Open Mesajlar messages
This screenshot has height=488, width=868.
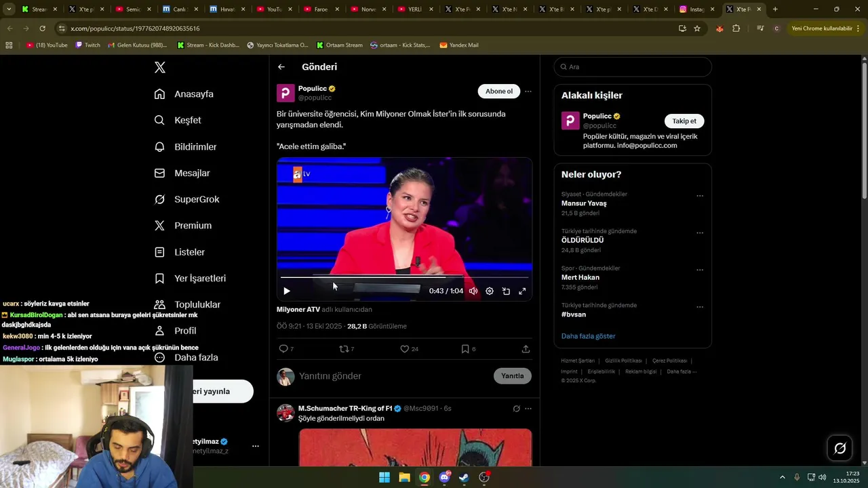point(182,173)
